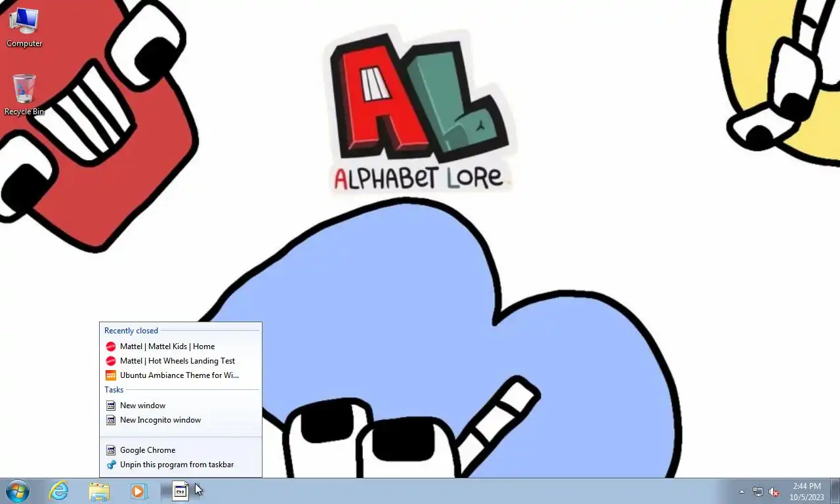Select New window task

tap(180, 406)
